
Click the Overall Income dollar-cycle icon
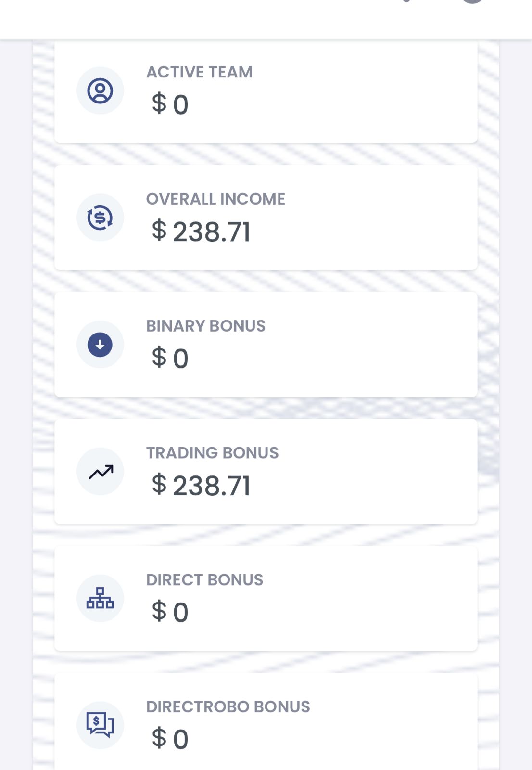100,218
